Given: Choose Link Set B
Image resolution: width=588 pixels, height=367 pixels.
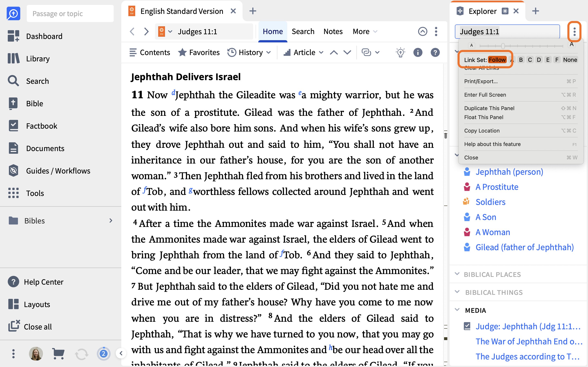Looking at the screenshot, I should pyautogui.click(x=521, y=60).
